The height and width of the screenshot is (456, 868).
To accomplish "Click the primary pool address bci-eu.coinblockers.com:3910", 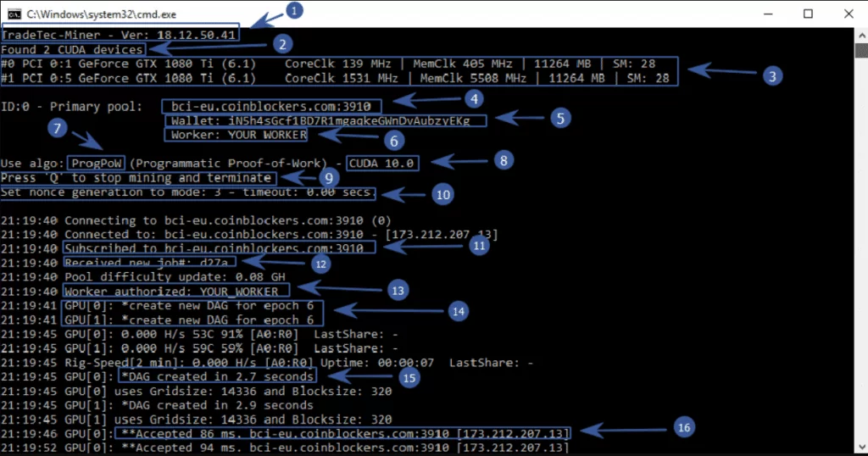I will [x=271, y=106].
